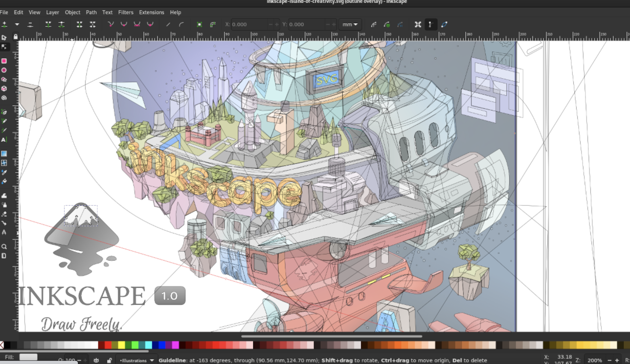Image resolution: width=630 pixels, height=364 pixels.
Task: Select the Spray tool
Action: [4, 205]
